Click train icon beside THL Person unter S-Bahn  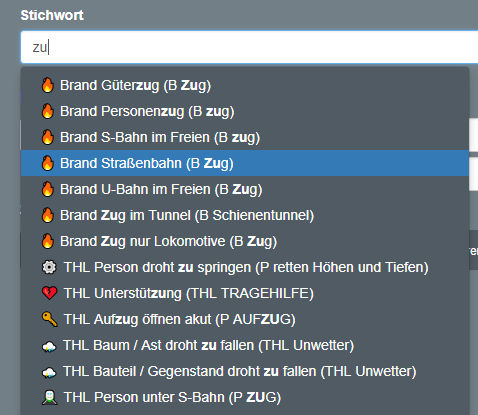coord(49,397)
